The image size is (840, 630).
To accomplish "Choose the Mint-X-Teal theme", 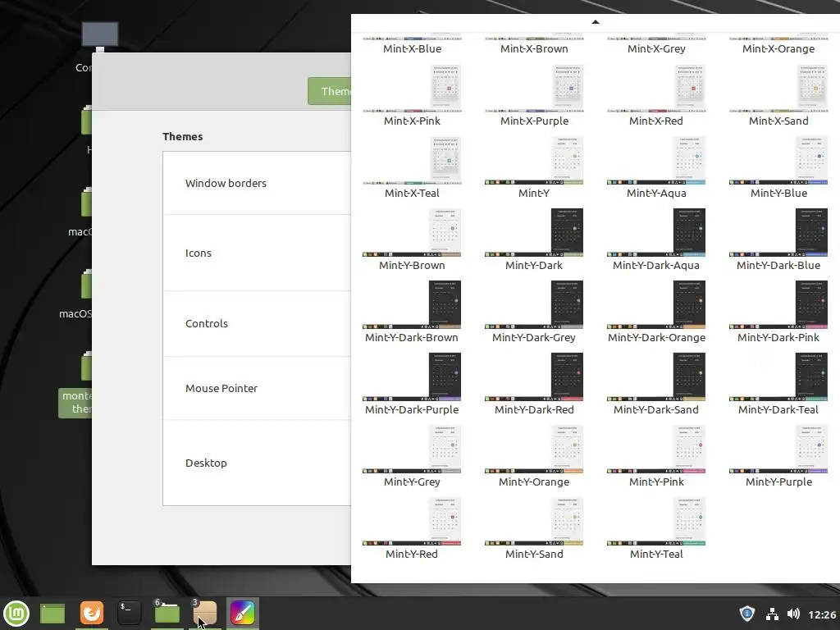I will coord(412,168).
